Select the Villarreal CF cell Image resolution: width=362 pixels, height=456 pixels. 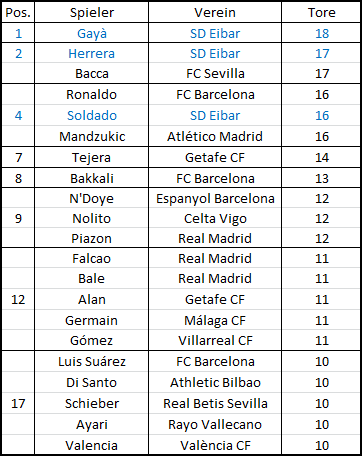click(x=215, y=340)
